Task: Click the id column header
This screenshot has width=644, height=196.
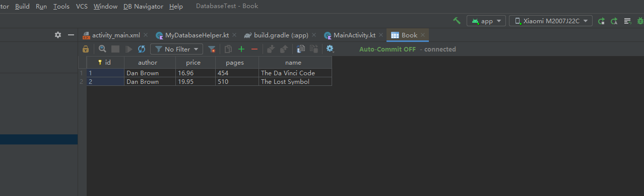Action: click(x=105, y=63)
